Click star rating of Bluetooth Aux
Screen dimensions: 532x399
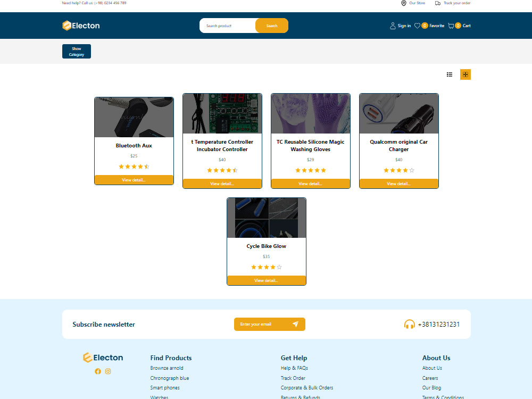coord(134,167)
